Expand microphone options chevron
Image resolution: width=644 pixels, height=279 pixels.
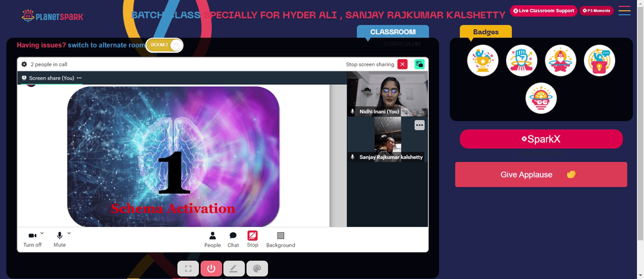coord(69,233)
